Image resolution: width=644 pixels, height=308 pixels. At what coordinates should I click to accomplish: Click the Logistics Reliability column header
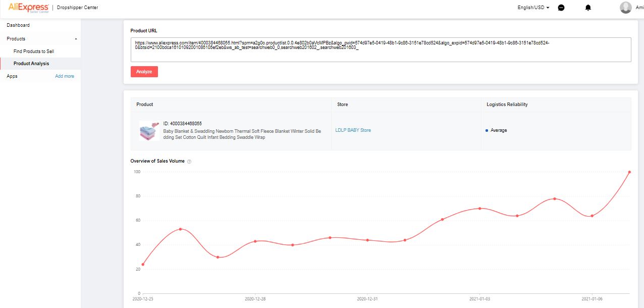[x=507, y=105]
